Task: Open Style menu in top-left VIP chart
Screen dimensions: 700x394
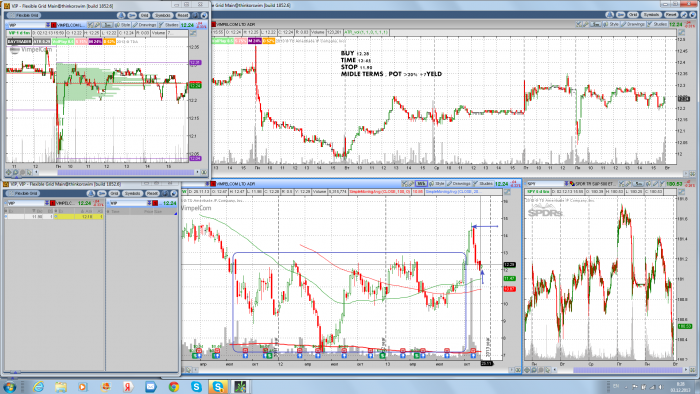Action: tap(122, 25)
